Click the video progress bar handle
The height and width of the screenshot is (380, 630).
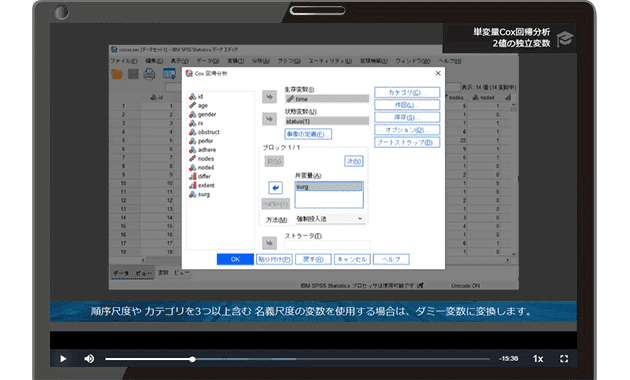[x=192, y=359]
